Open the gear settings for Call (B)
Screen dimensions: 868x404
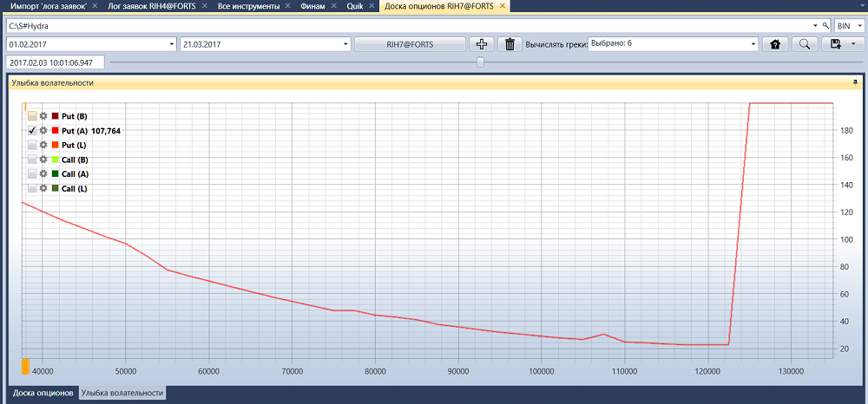point(43,160)
